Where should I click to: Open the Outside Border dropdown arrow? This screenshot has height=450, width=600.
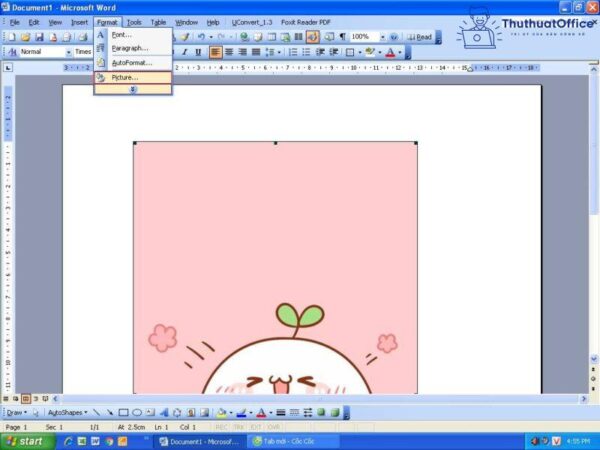coord(360,52)
